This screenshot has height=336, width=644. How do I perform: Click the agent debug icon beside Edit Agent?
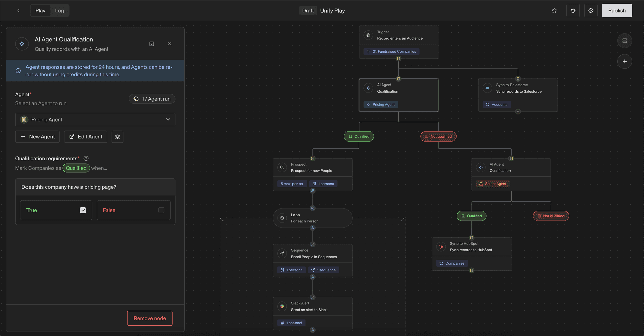pyautogui.click(x=117, y=136)
